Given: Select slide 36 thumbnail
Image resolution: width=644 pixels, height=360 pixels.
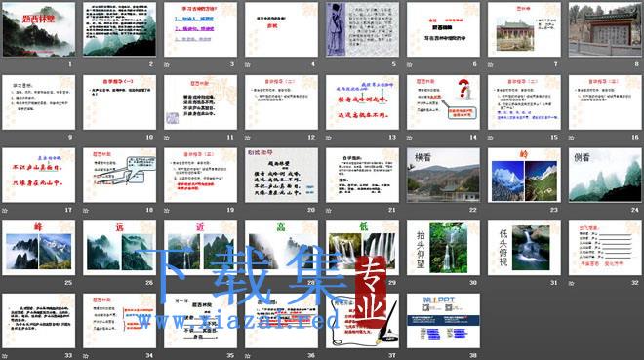Looking at the screenshot, I should [281, 321].
